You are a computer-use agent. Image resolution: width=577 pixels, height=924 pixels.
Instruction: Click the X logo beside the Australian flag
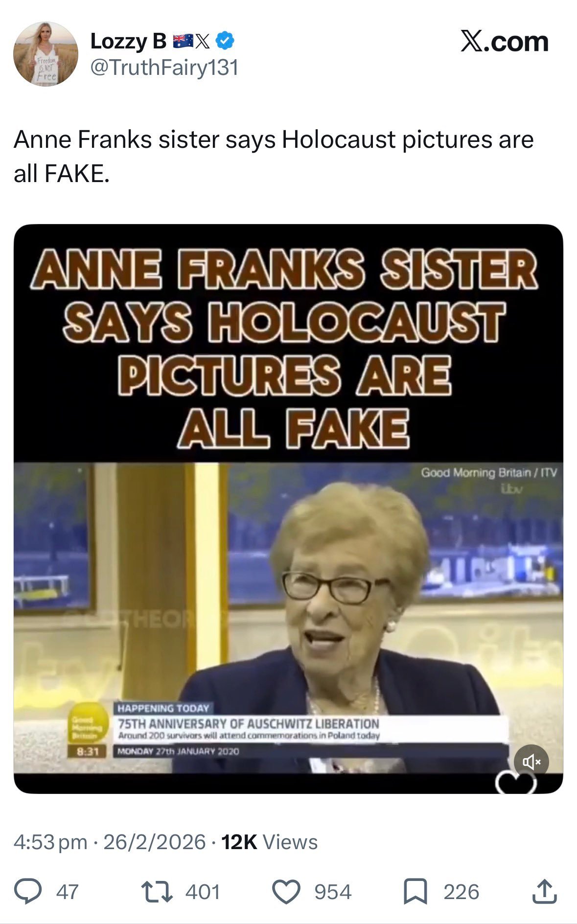pos(203,42)
